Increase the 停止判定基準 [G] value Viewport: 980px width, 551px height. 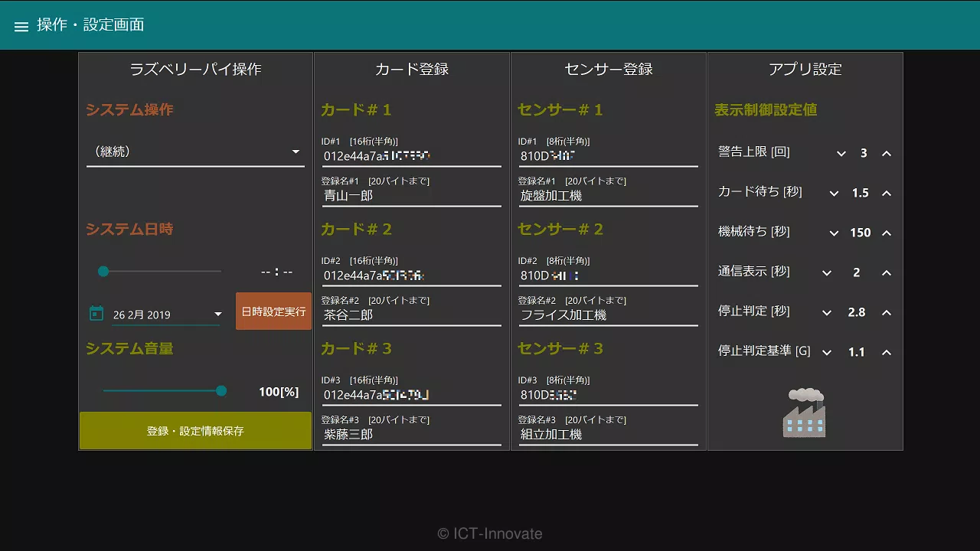(x=887, y=353)
